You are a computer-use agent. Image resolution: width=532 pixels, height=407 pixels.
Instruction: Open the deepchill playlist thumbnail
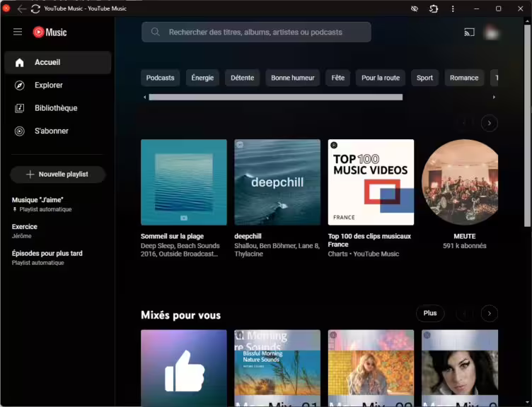(x=277, y=182)
